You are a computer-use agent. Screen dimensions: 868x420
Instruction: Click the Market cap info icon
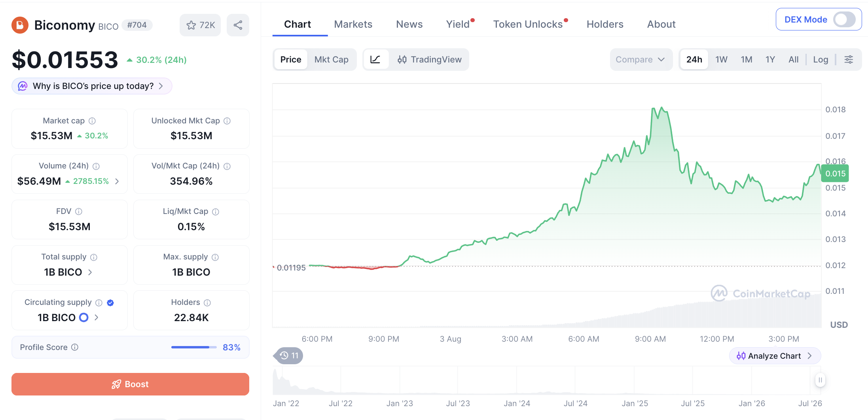coord(92,121)
